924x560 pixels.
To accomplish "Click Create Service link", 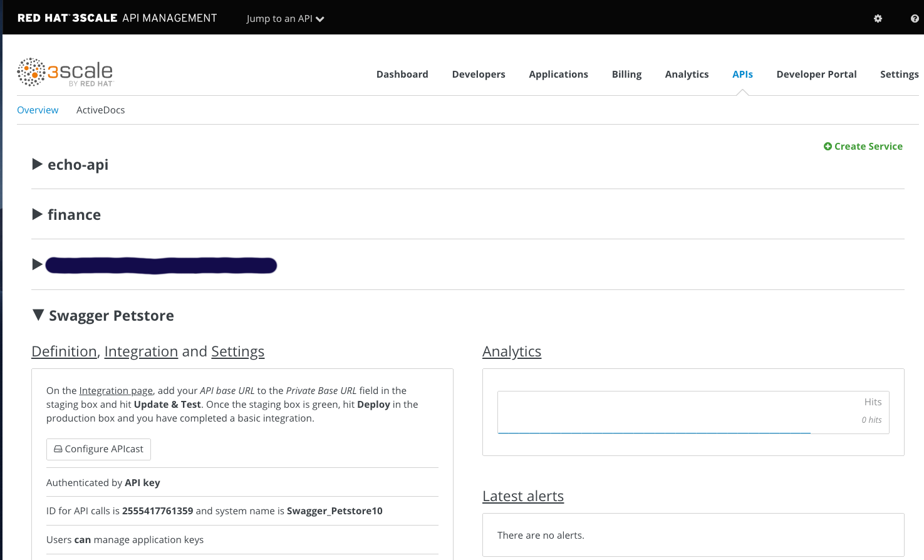I will pyautogui.click(x=863, y=146).
